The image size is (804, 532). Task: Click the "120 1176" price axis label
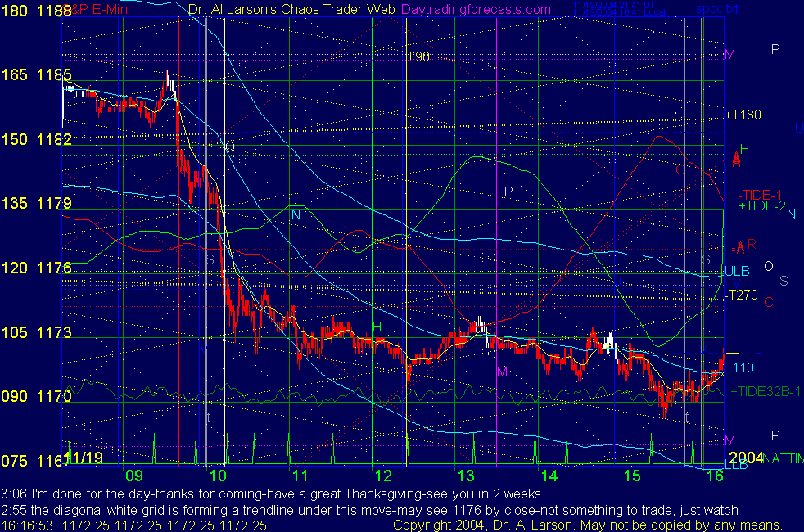pos(36,268)
